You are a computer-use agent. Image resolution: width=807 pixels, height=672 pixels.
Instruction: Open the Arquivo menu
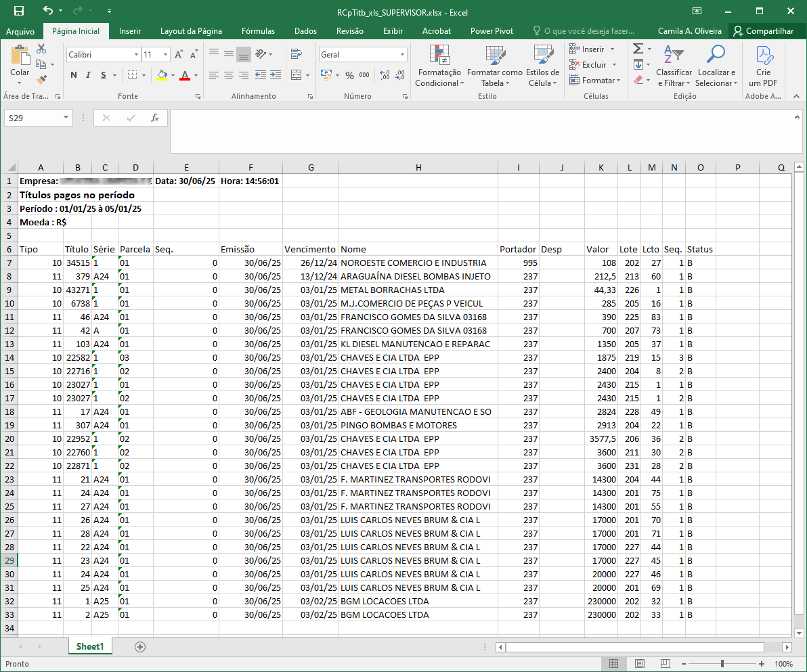pyautogui.click(x=20, y=31)
